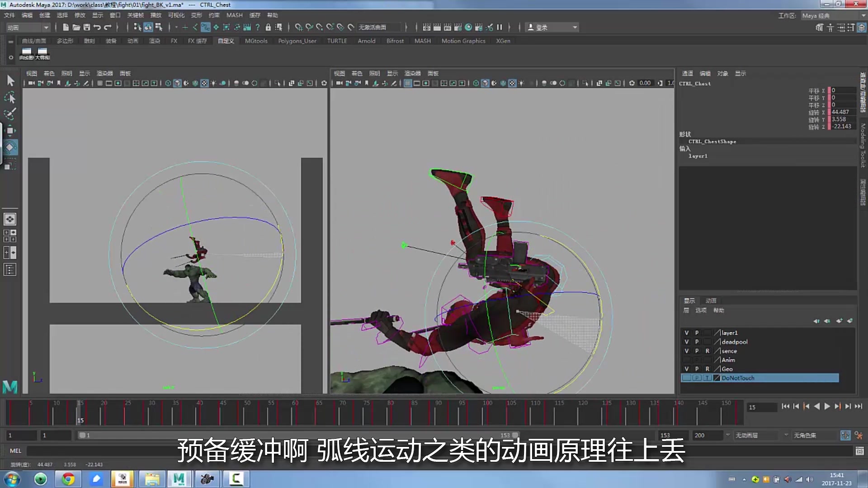Select the Paint Selection tool in toolbox

point(10,113)
